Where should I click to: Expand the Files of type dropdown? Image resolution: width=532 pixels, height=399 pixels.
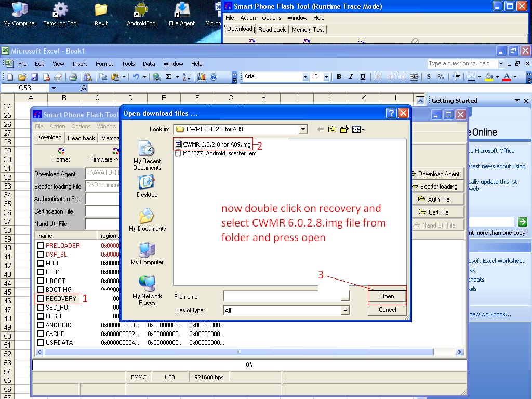[x=345, y=310]
